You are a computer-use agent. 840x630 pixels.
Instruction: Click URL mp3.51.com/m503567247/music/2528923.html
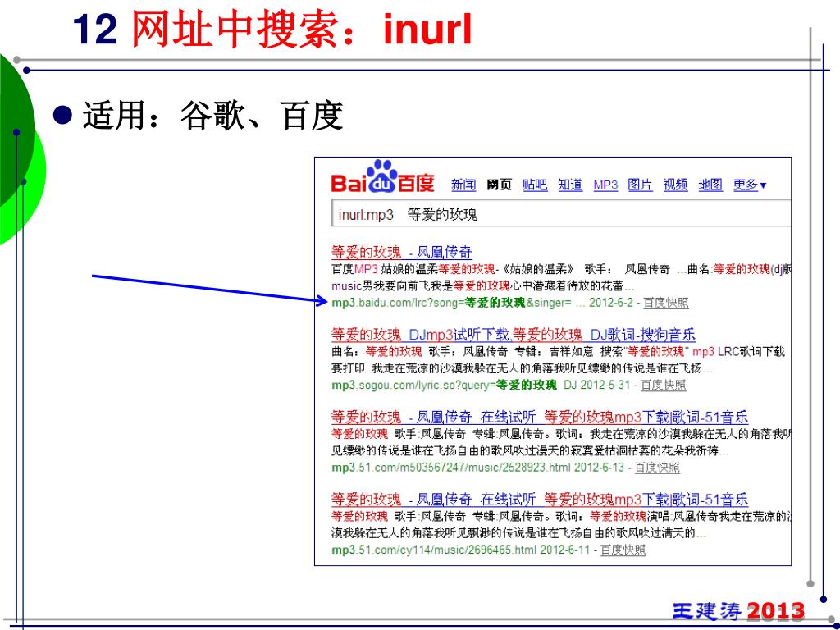click(451, 468)
